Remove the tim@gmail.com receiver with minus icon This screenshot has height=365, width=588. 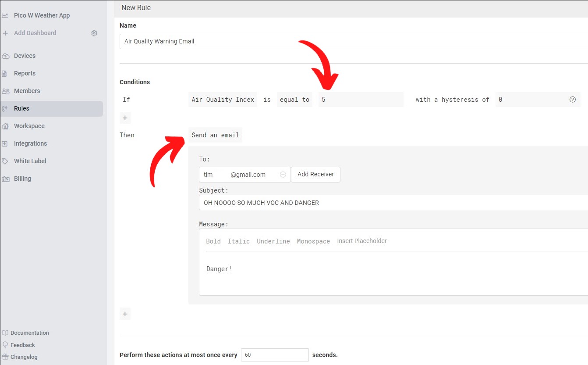(x=283, y=175)
